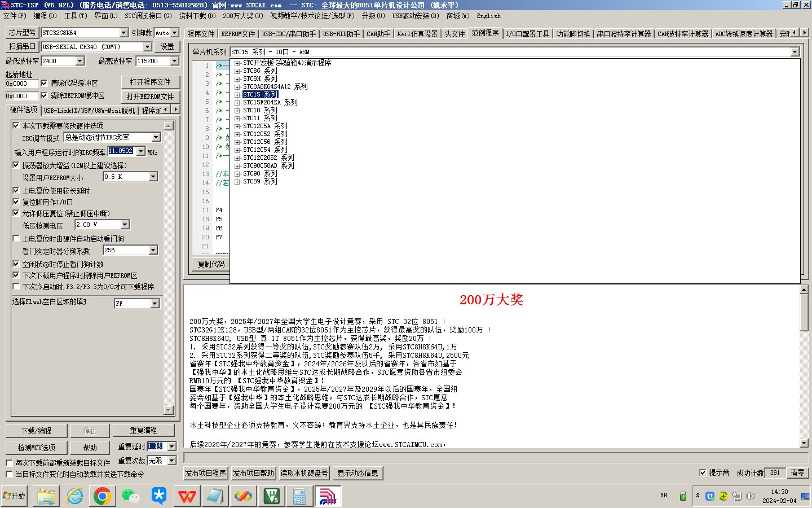Show hidden tray icons arrow

coord(698,496)
